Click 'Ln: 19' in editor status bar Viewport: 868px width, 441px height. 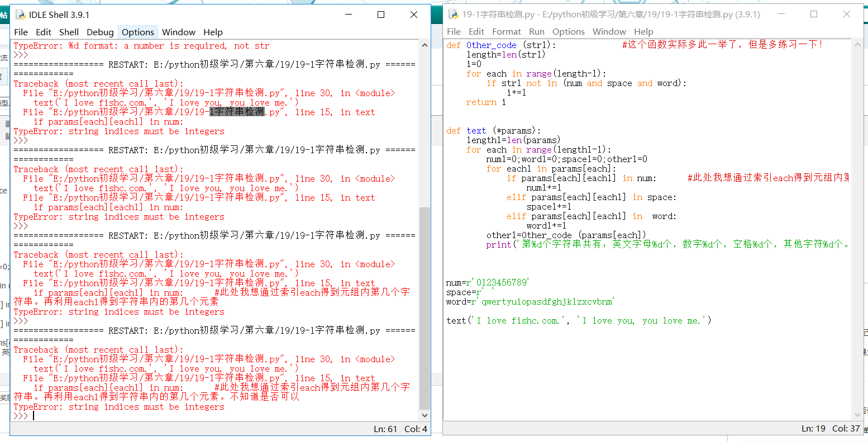click(813, 428)
